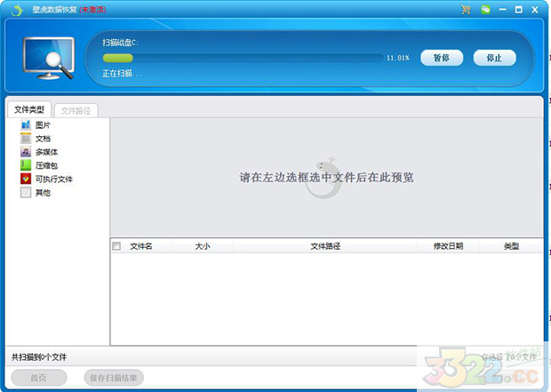Image resolution: width=551 pixels, height=392 pixels.
Task: Switch to the 文件路径 tab
Action: click(x=76, y=111)
